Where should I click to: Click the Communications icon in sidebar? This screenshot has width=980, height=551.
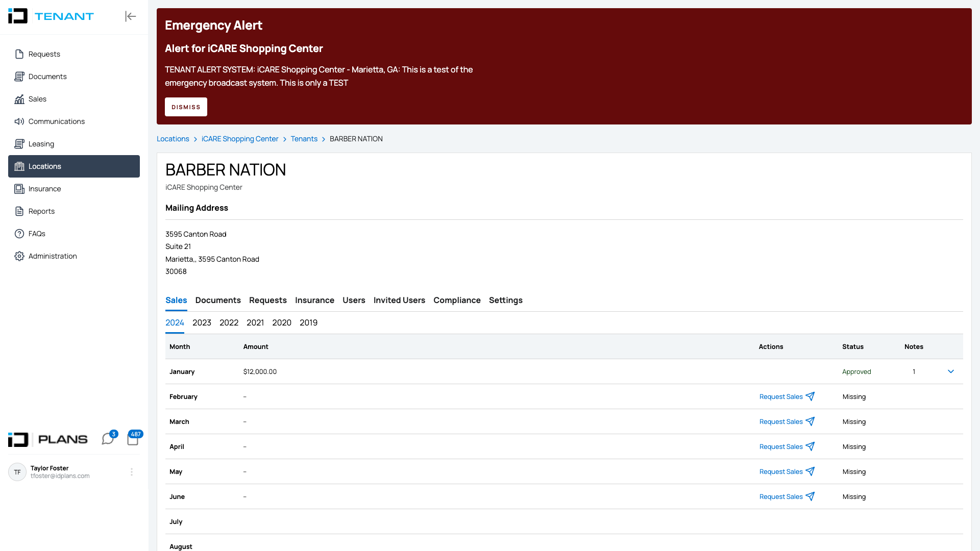[19, 121]
